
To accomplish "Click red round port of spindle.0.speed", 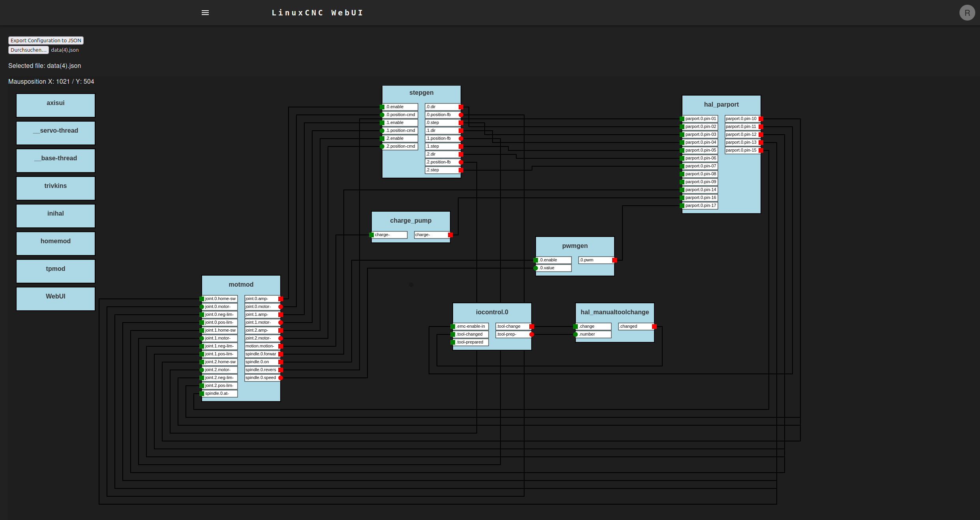I will 280,378.
